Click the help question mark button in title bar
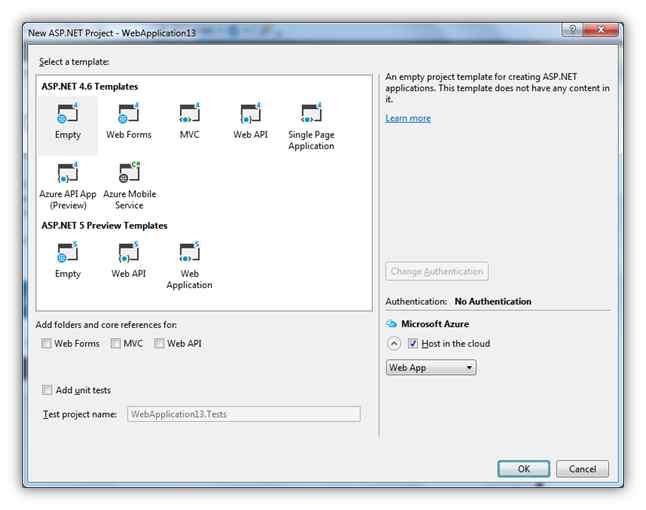 (572, 29)
